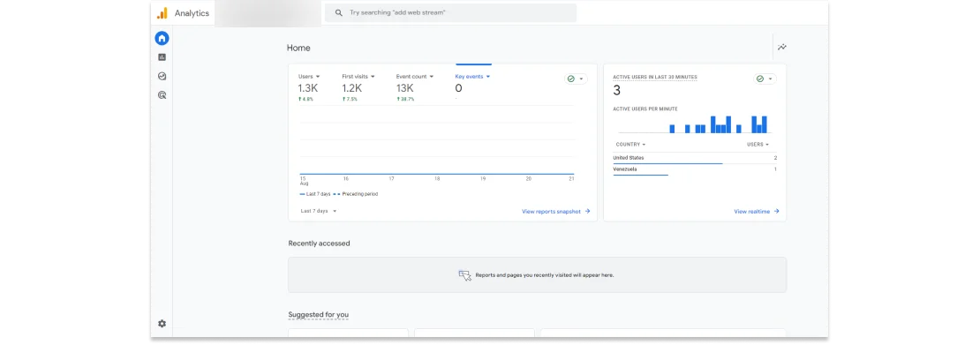980x352 pixels.
Task: Expand the Event count metric dropdown
Action: pyautogui.click(x=414, y=76)
